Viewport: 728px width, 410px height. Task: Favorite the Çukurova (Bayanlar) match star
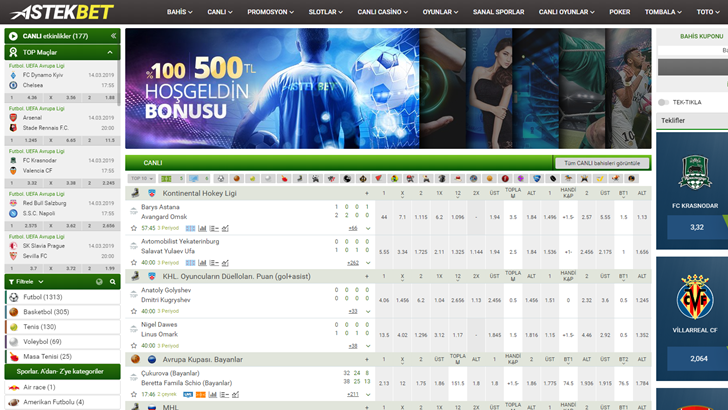(134, 394)
